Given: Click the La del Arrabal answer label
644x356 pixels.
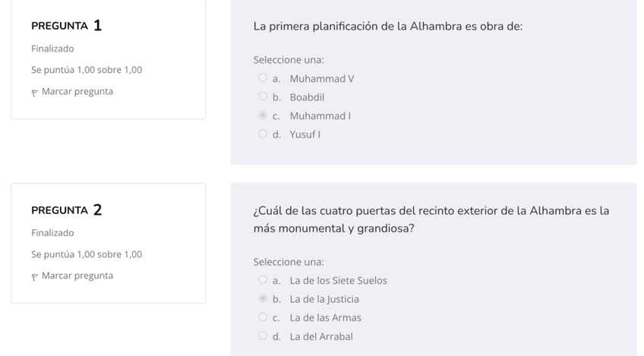Looking at the screenshot, I should (x=321, y=336).
